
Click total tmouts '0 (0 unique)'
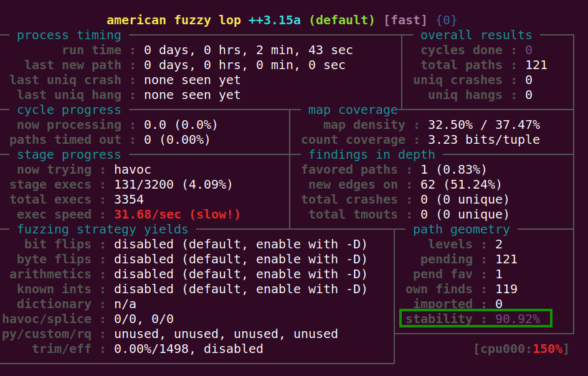click(465, 215)
